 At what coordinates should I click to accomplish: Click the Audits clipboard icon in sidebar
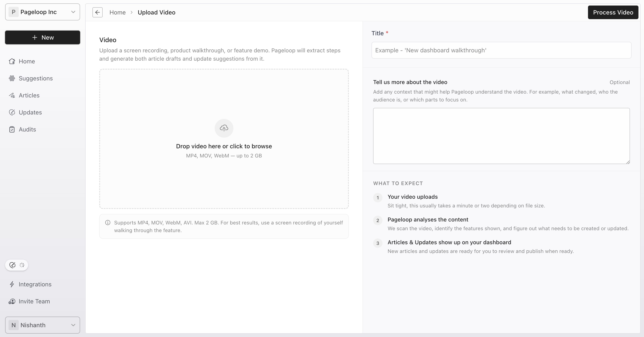12,129
